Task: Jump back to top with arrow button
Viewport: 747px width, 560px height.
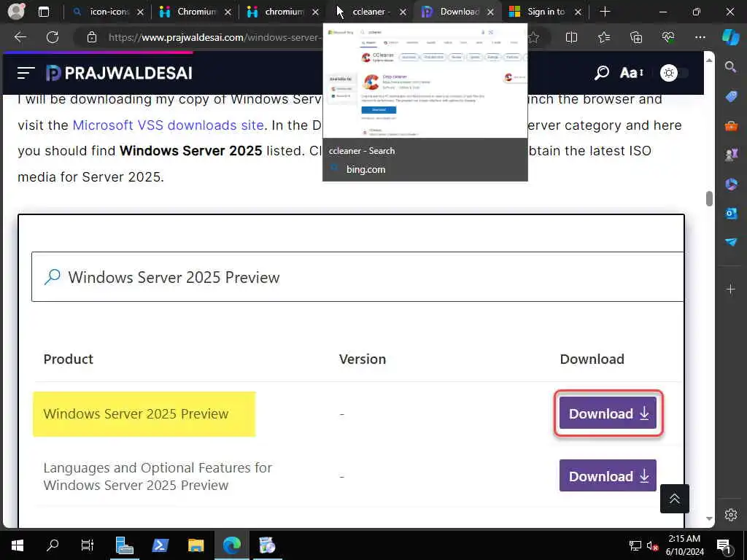Action: pyautogui.click(x=674, y=499)
